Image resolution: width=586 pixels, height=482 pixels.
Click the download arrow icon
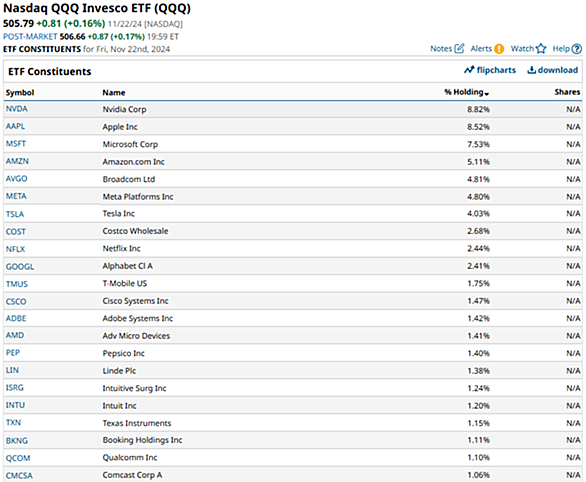tap(531, 70)
